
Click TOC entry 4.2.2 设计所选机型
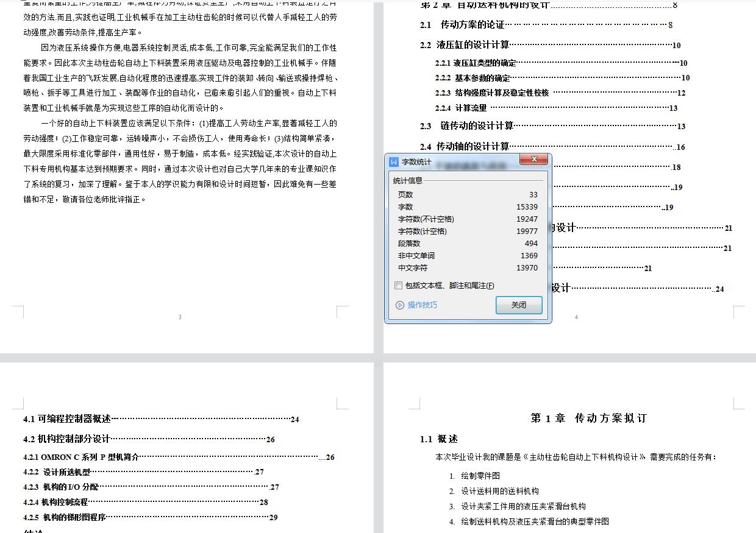pyautogui.click(x=144, y=472)
